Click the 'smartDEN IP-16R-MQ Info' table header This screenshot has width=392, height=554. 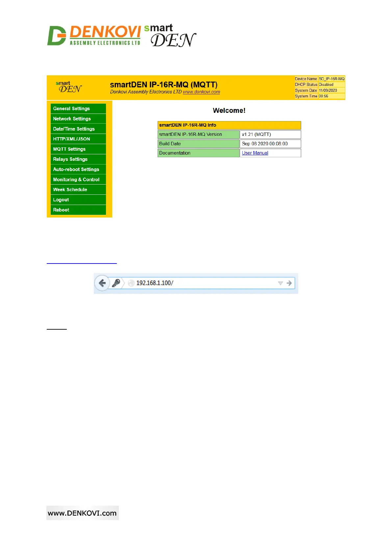pos(229,125)
